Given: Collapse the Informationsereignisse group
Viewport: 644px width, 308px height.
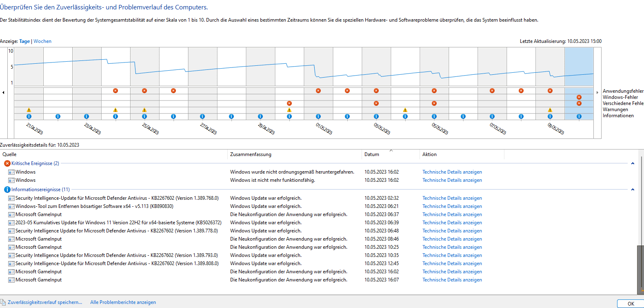Looking at the screenshot, I should tap(633, 190).
